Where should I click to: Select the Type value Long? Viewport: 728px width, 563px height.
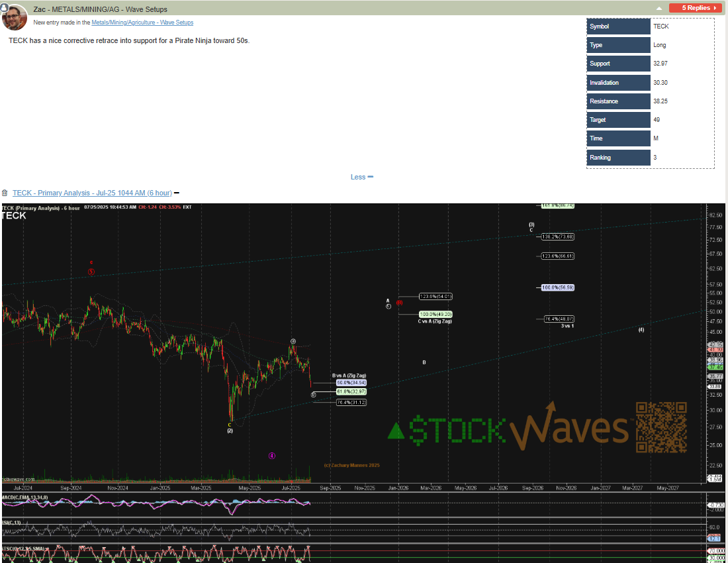pyautogui.click(x=659, y=45)
